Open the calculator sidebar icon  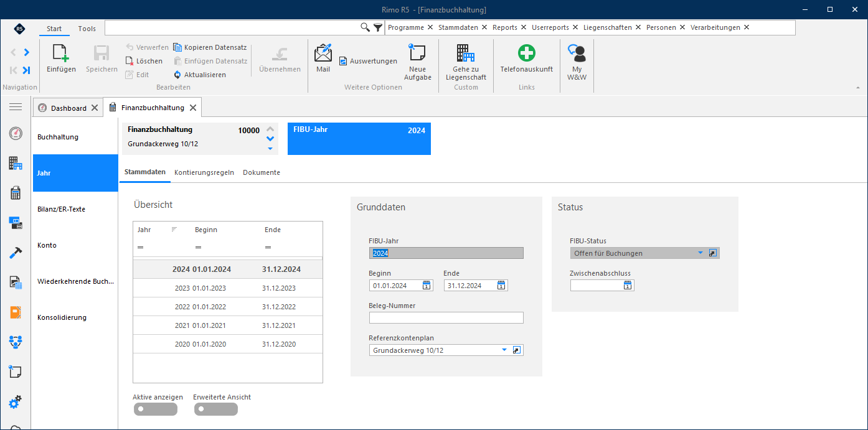[x=16, y=193]
